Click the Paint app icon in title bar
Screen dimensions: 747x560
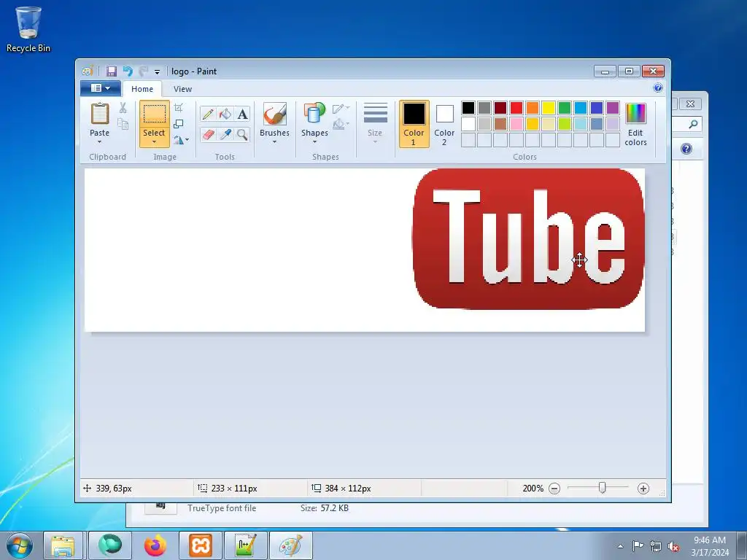[x=88, y=71]
